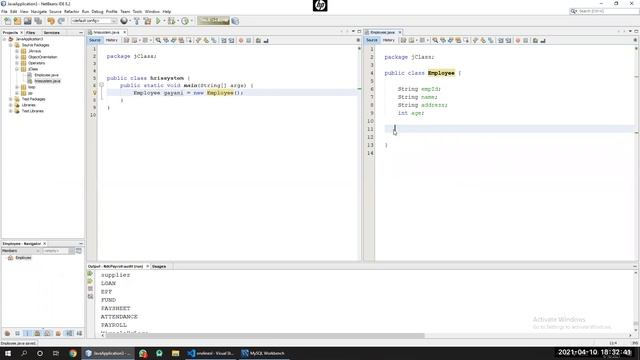Click History view button in Employee editor
Screen dimensions: 640x360
click(389, 40)
